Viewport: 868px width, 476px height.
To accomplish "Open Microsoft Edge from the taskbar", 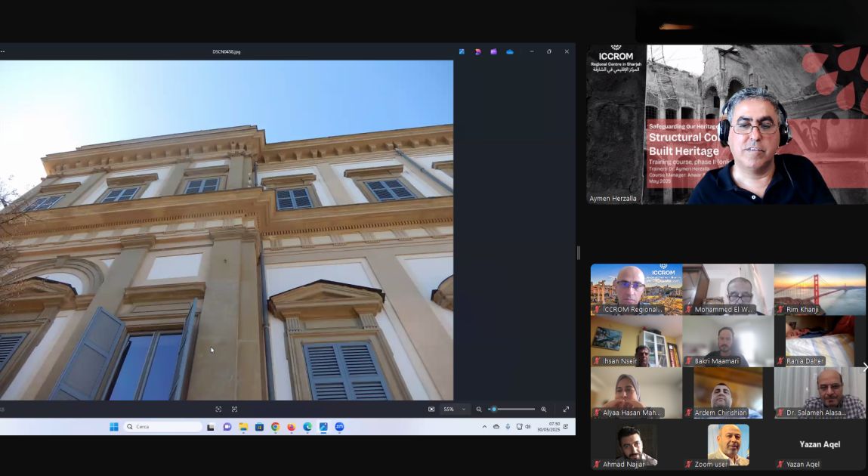I will click(307, 427).
